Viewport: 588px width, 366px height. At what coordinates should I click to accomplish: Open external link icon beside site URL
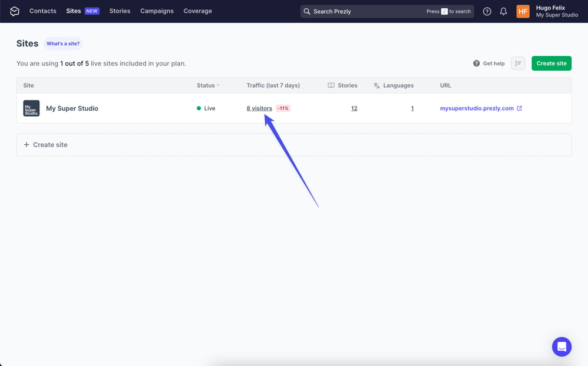519,108
